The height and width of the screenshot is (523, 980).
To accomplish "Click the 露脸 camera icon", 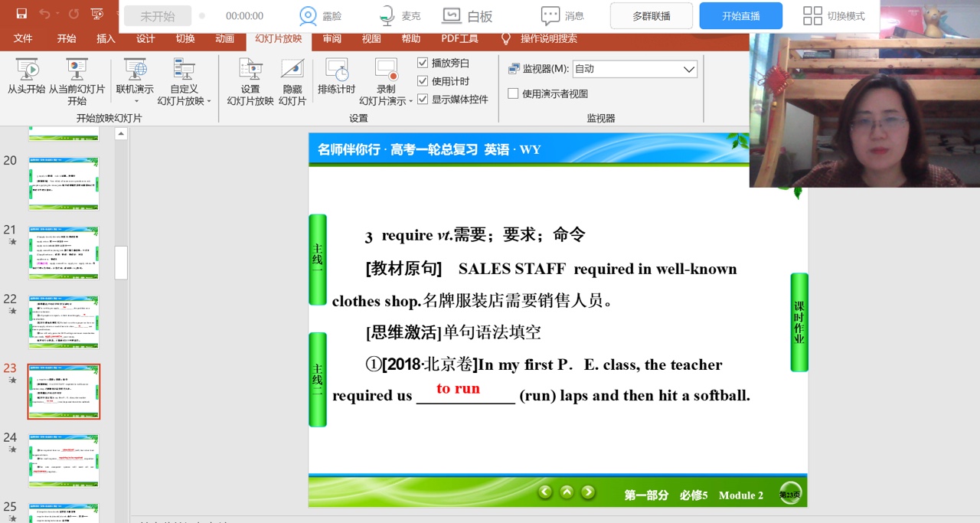I will pyautogui.click(x=308, y=16).
